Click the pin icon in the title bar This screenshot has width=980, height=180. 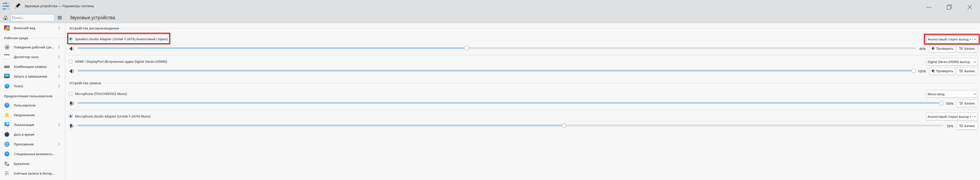[18, 6]
